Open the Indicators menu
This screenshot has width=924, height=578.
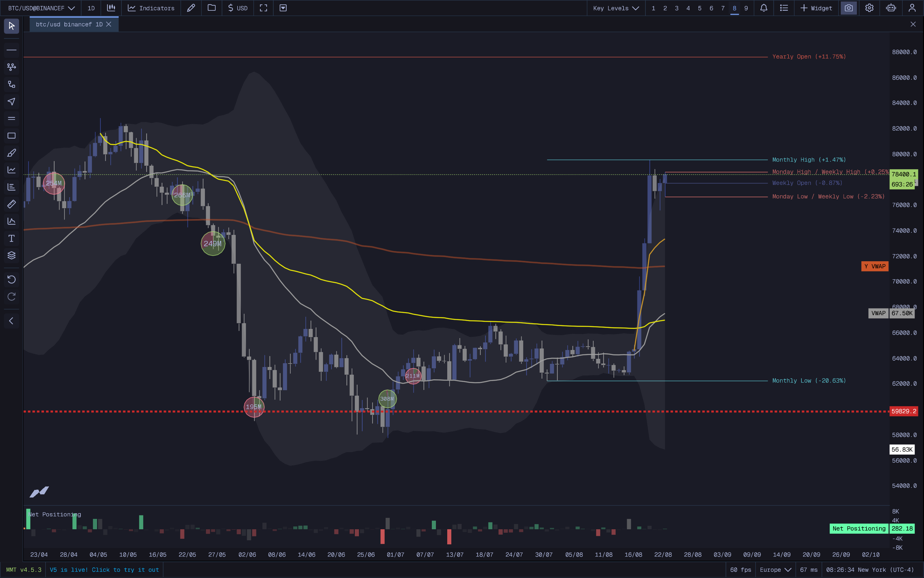[151, 8]
